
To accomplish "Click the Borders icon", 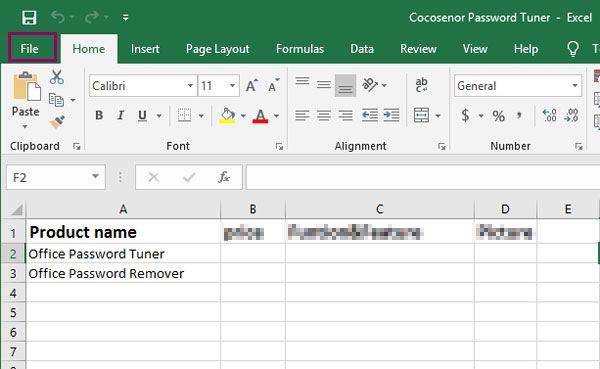I will click(x=184, y=115).
